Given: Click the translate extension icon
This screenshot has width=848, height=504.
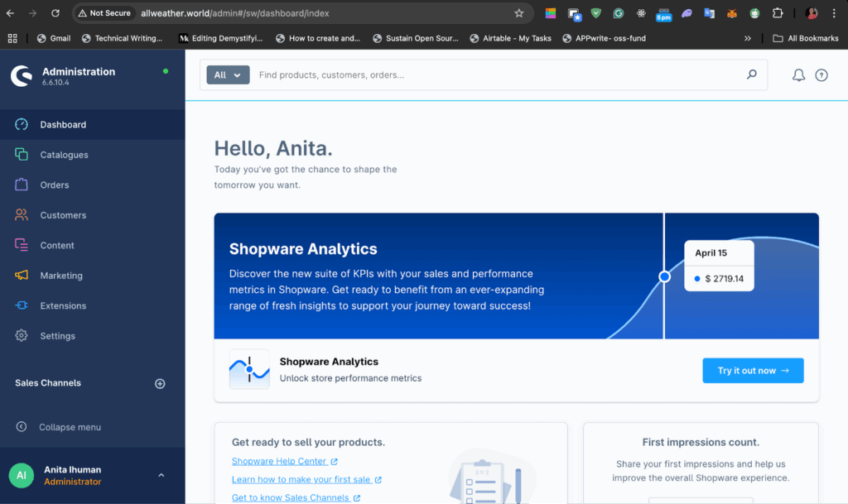Looking at the screenshot, I should pos(709,13).
